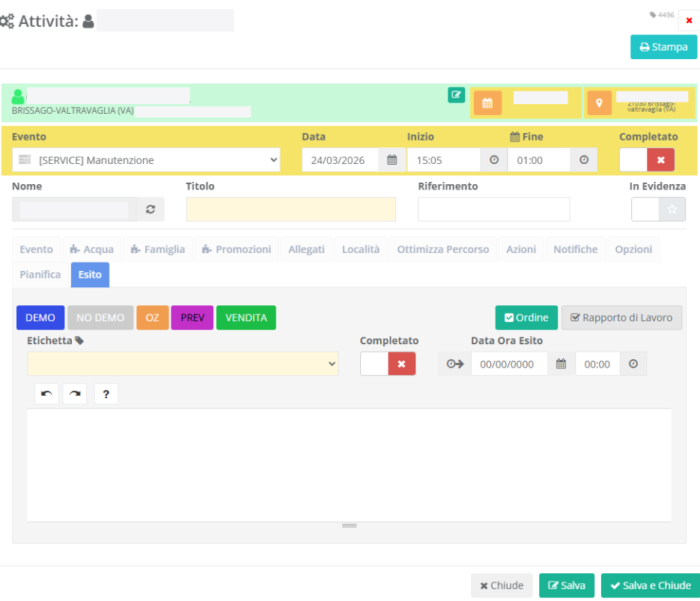Click the green edit customer icon
Image resolution: width=700 pixels, height=601 pixels.
point(457,95)
